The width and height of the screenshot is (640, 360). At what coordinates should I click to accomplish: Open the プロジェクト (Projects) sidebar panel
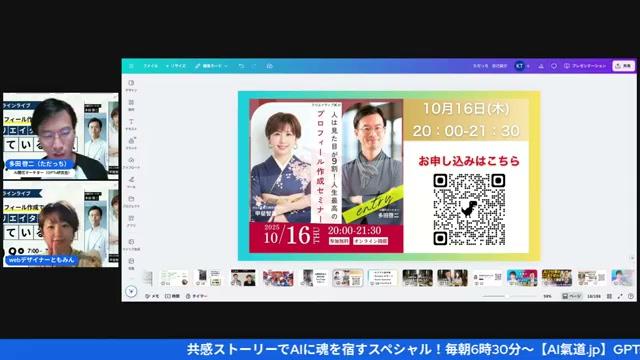(x=131, y=202)
